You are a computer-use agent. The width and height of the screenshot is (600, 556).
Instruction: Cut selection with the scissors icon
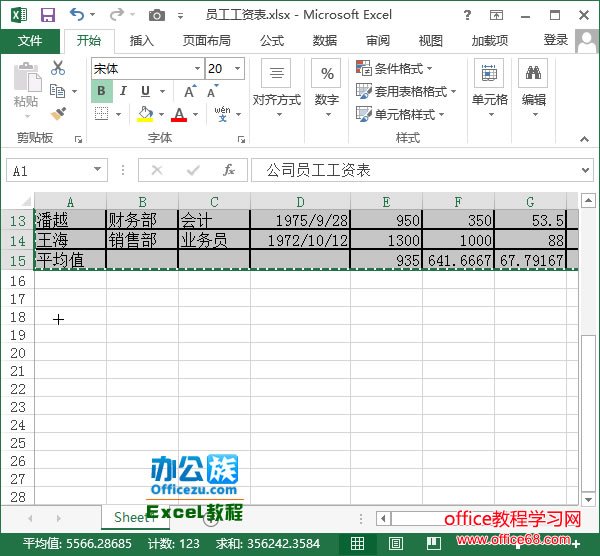pyautogui.click(x=58, y=68)
